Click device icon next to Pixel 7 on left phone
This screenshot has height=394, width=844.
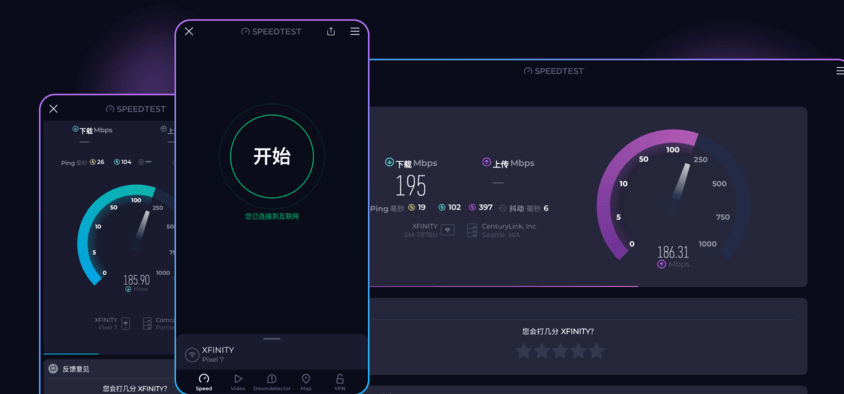pos(125,323)
